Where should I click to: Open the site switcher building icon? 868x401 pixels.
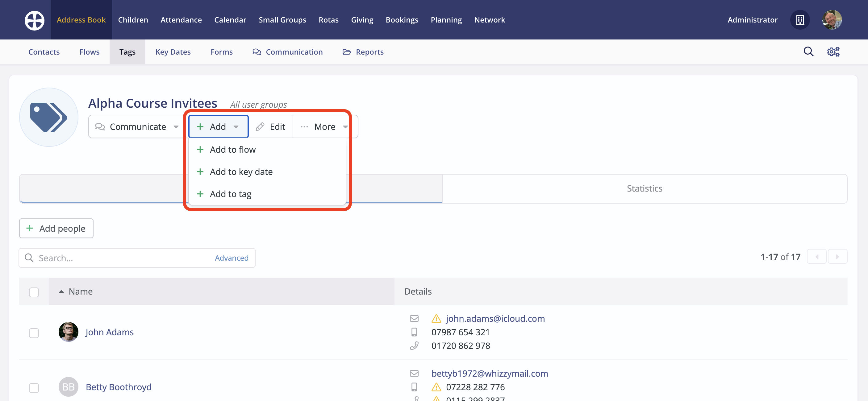[800, 20]
